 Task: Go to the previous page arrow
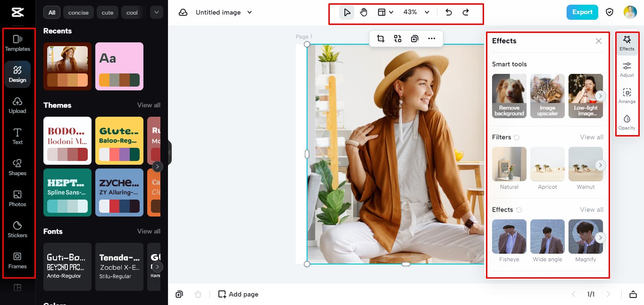tap(574, 294)
